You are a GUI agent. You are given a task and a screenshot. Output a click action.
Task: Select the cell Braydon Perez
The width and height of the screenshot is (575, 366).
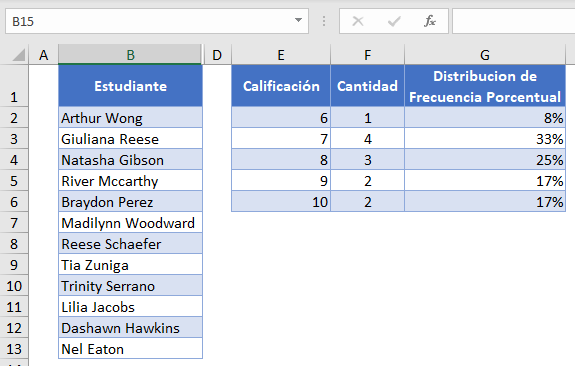click(x=130, y=202)
